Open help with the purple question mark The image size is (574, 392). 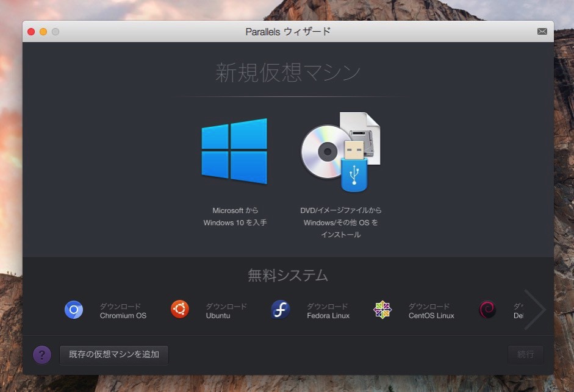point(42,355)
